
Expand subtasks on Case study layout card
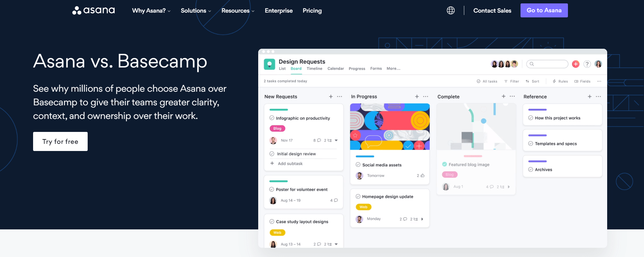click(336, 244)
